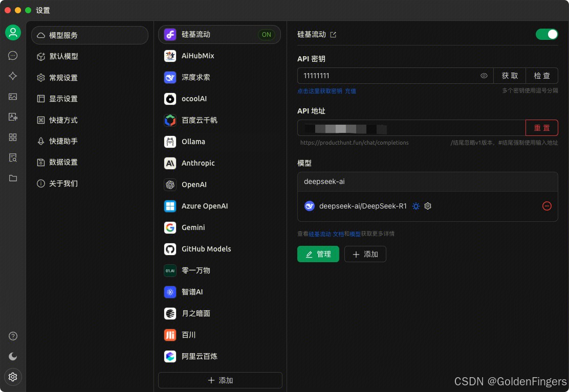Open 快捷助手 settings section
This screenshot has height=392, width=569.
90,141
